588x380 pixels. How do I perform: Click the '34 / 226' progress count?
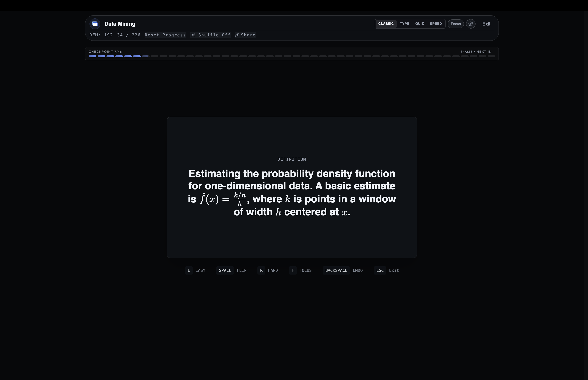coord(129,35)
